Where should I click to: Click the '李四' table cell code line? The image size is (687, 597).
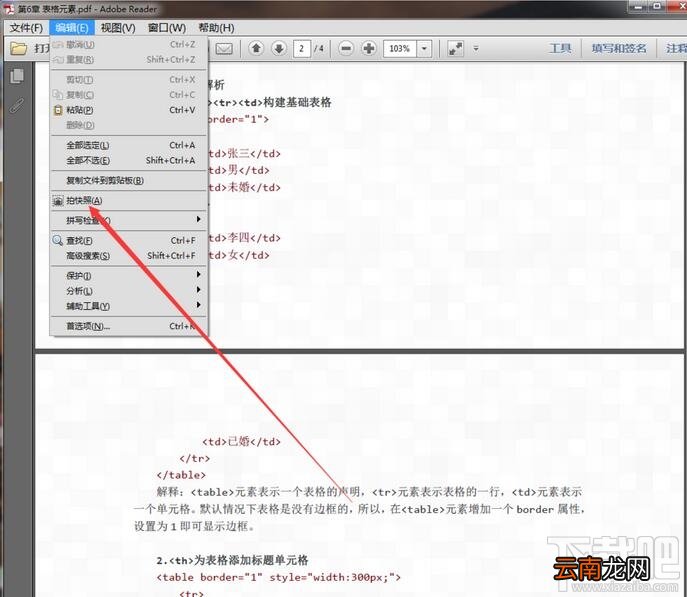point(244,238)
